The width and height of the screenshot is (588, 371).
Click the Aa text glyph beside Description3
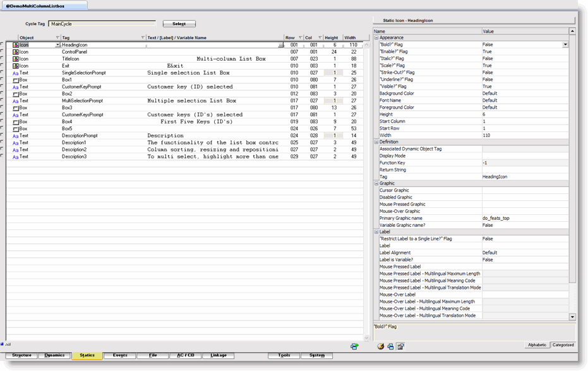(15, 157)
